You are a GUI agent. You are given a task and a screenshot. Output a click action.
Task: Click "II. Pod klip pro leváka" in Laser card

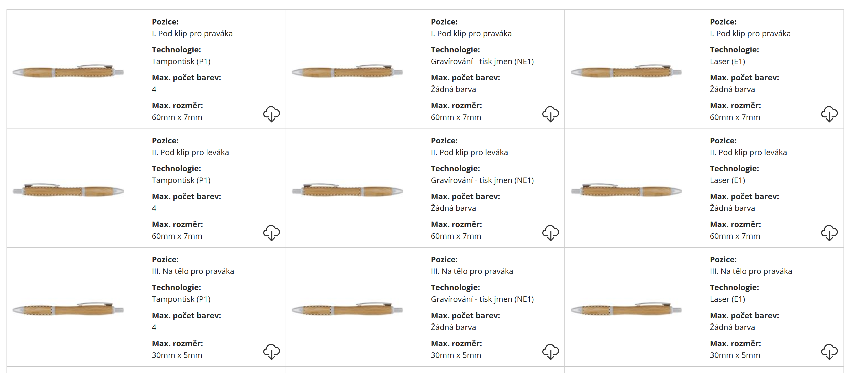point(748,152)
